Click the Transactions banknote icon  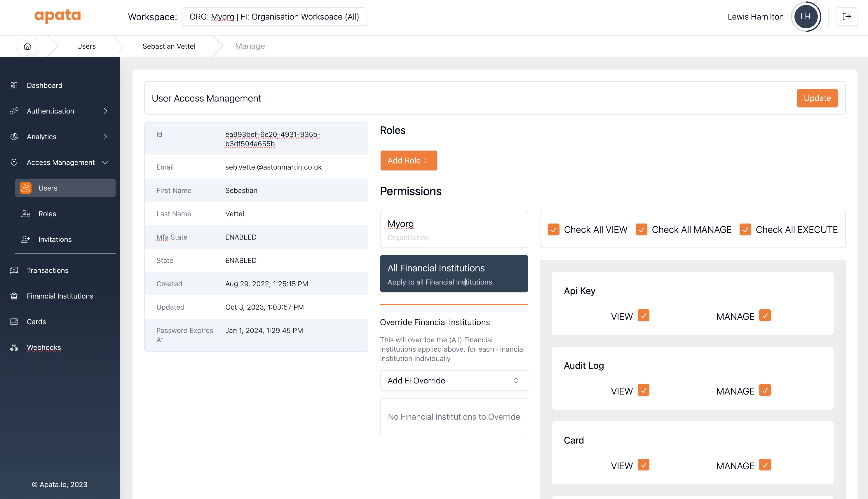pyautogui.click(x=14, y=271)
